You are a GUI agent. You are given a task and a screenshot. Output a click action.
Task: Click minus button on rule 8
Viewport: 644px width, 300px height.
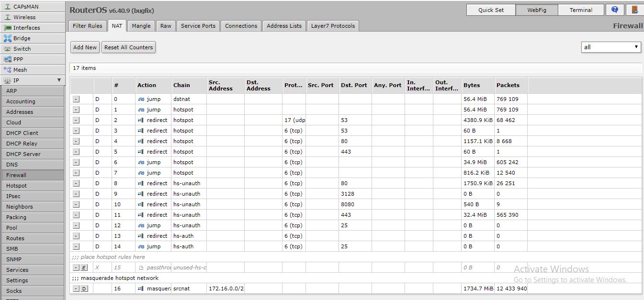coord(76,183)
